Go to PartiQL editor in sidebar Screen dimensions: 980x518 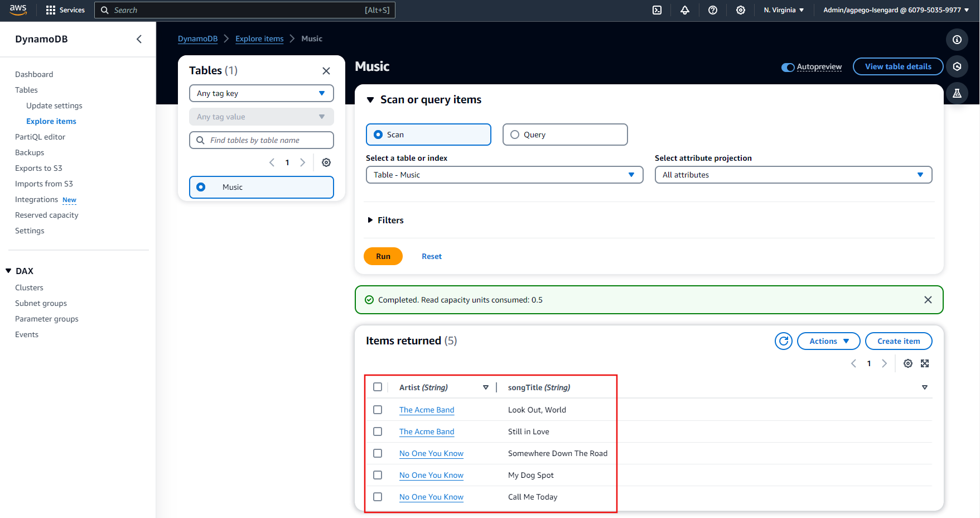[40, 137]
